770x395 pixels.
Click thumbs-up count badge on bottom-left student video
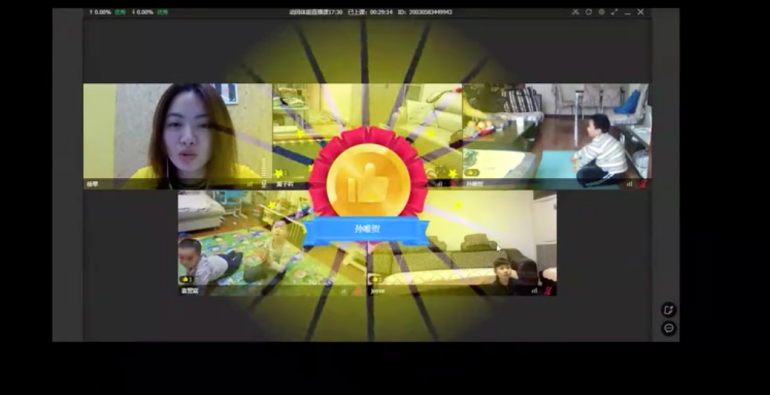point(187,280)
